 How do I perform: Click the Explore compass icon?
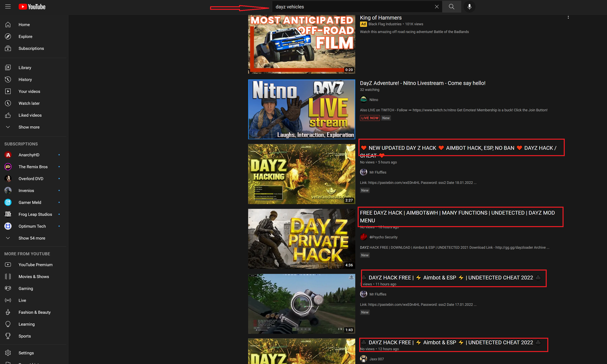8,36
